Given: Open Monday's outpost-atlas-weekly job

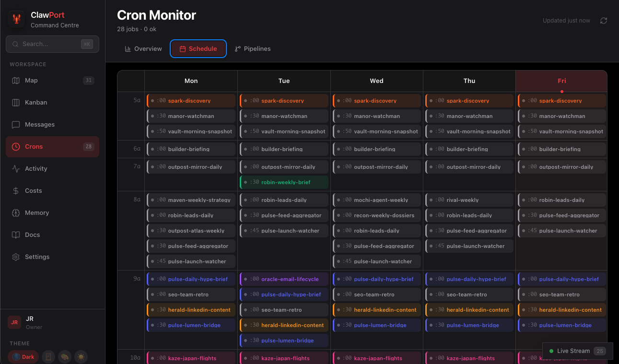Looking at the screenshot, I should click(x=191, y=231).
